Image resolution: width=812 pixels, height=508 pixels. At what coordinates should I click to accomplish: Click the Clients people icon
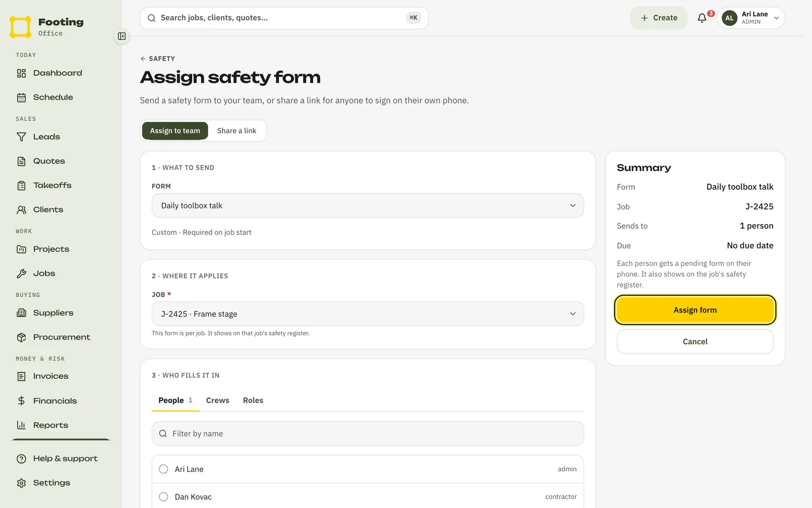pos(21,210)
